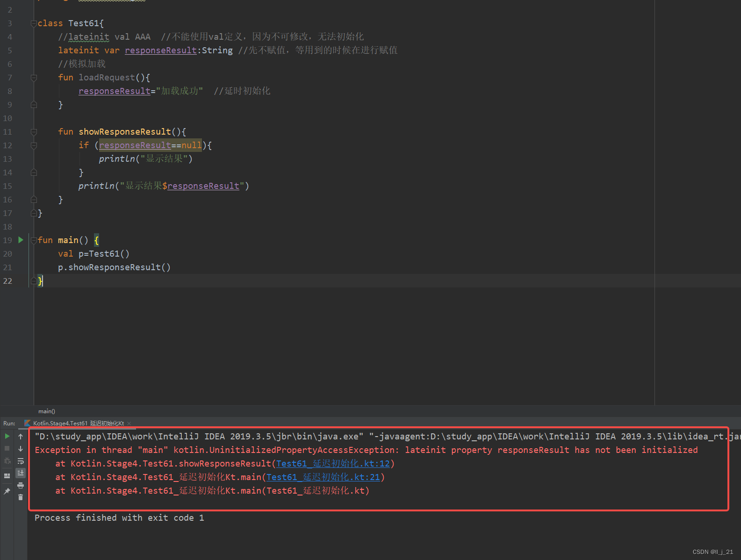The image size is (741, 560).
Task: Collapse the if block fold marker on line 12
Action: (34, 146)
